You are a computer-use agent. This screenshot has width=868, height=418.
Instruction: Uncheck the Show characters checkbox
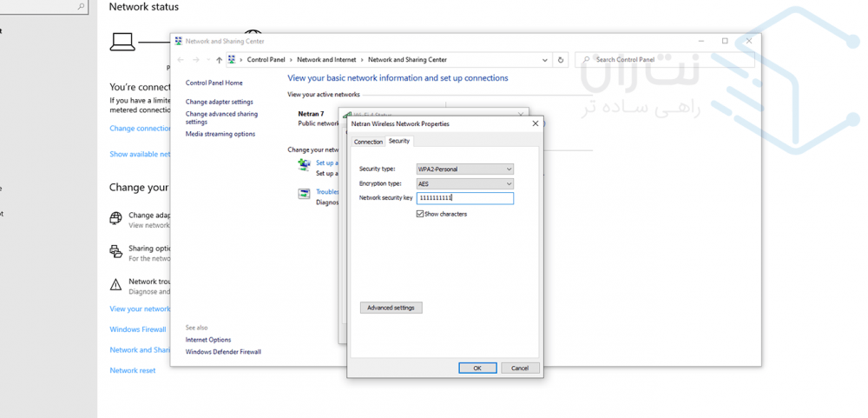click(x=420, y=214)
